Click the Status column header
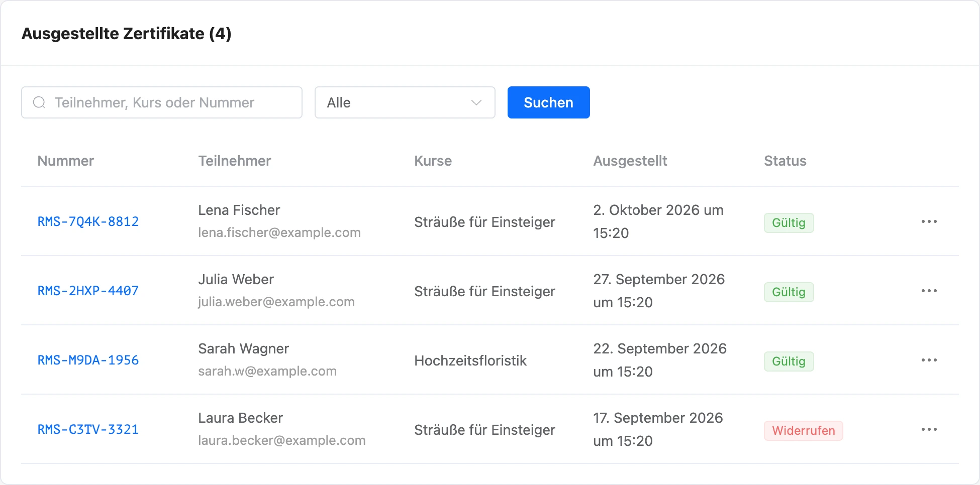980x485 pixels. coord(785,161)
